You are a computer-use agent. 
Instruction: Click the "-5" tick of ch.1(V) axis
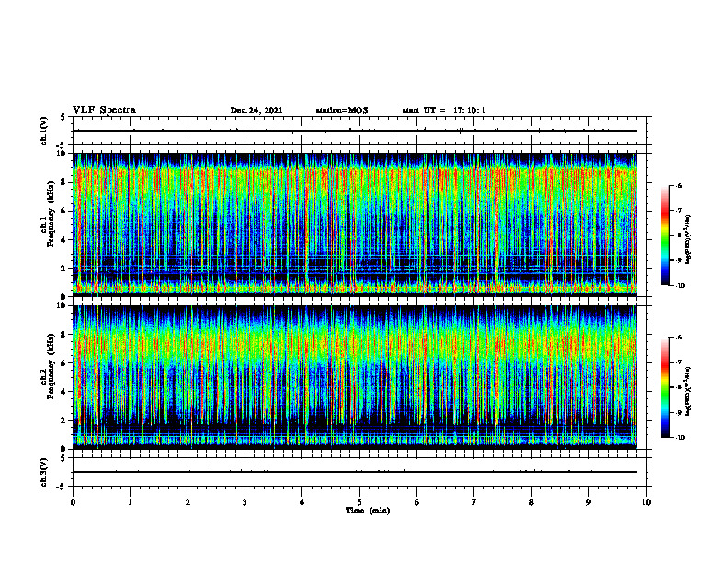(61, 145)
